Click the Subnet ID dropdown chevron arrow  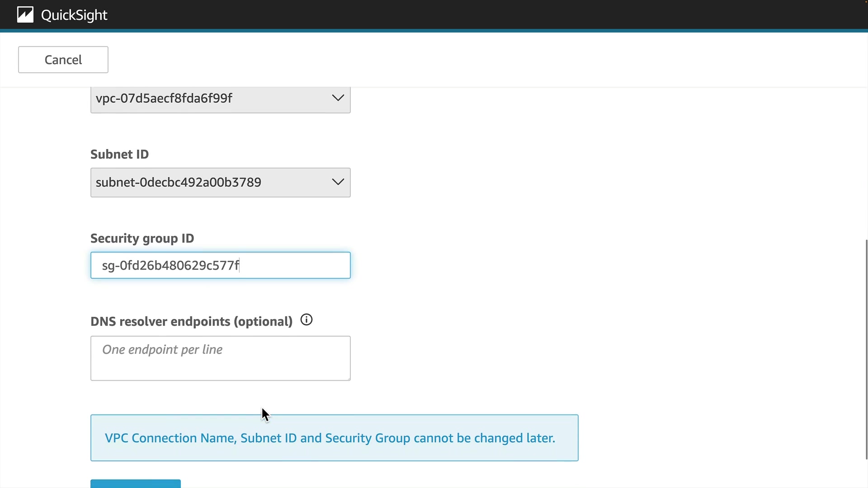(338, 182)
